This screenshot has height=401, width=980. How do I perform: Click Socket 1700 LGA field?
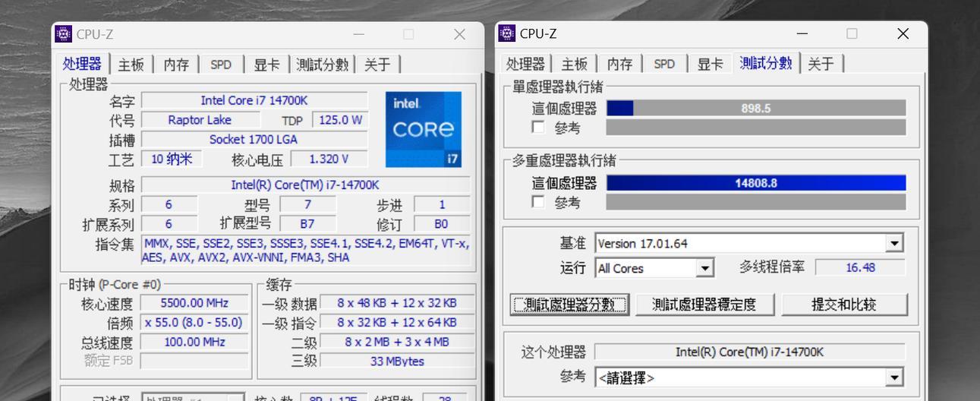[x=254, y=140]
